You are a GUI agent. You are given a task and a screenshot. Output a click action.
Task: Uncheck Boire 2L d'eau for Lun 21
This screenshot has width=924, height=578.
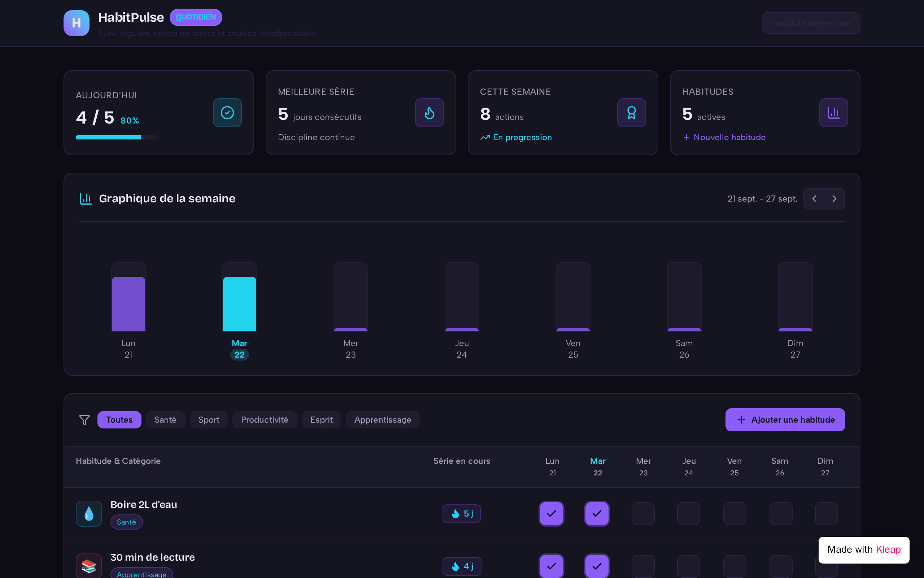pyautogui.click(x=552, y=514)
